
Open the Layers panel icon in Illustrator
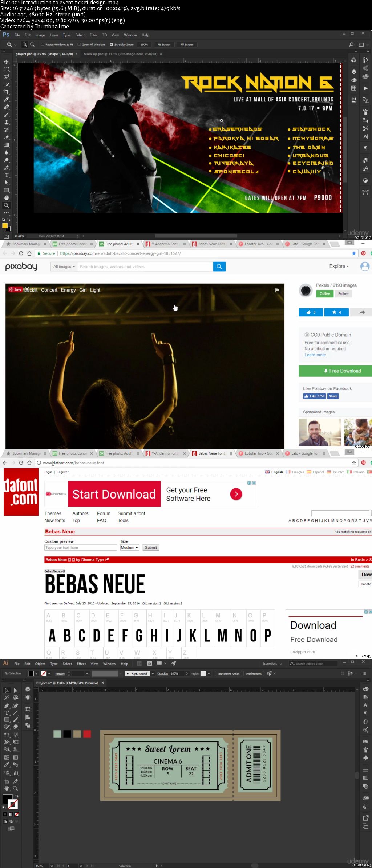coord(28,689)
